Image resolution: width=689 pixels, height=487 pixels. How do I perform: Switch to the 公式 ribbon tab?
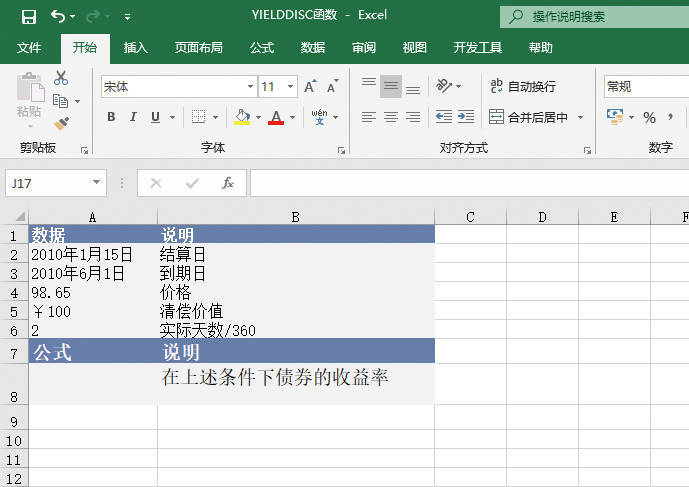[262, 47]
